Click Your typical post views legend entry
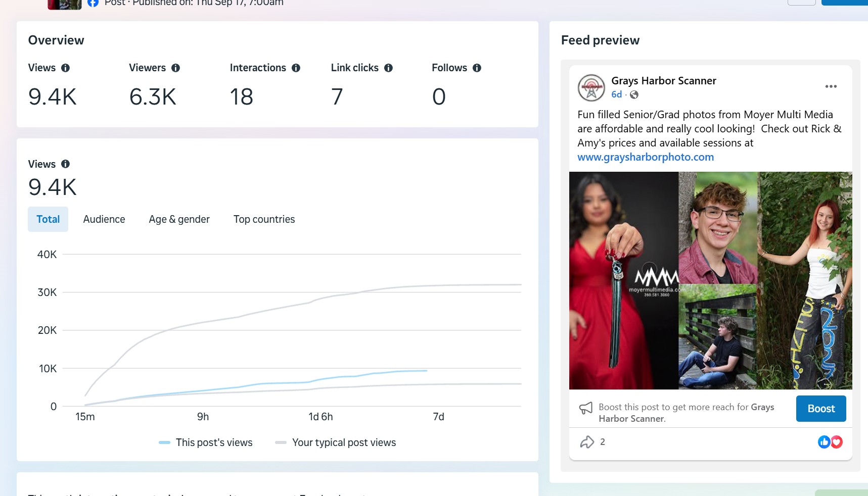Screen dimensions: 868x496 point(336,442)
